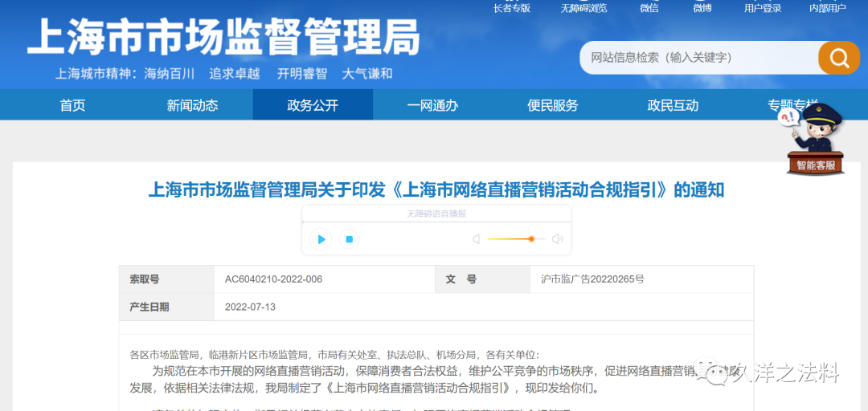
Task: Click the 上海市市场监督管理局 site title
Action: [223, 36]
